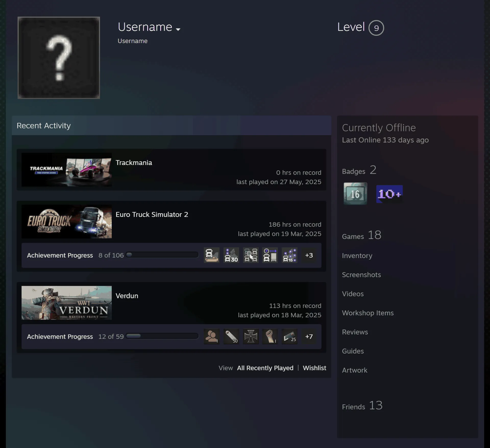Select the Euro Truck achievement icon with cursor
Viewport: 490px width, 448px height.
251,255
